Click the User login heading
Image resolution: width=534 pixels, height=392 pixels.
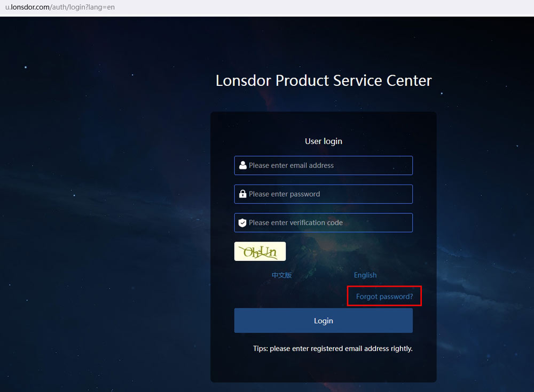(x=324, y=141)
